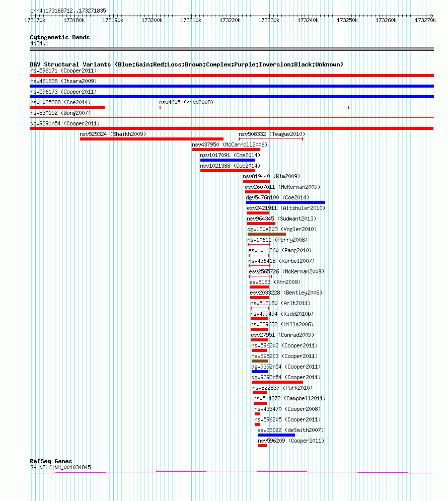Click the RefSeq Genes track title
The image size is (448, 501).
[x=51, y=461]
